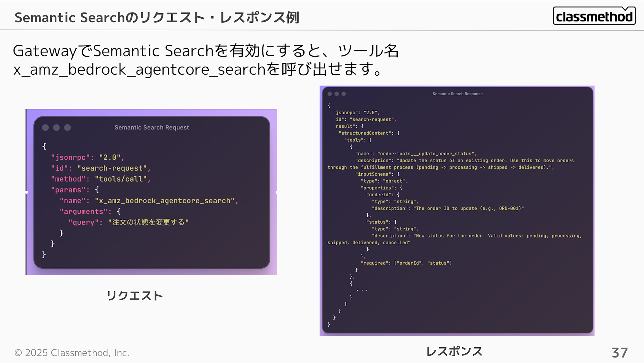Click the レスポンス caption under right image
Image resolution: width=644 pixels, height=363 pixels.
(x=454, y=351)
